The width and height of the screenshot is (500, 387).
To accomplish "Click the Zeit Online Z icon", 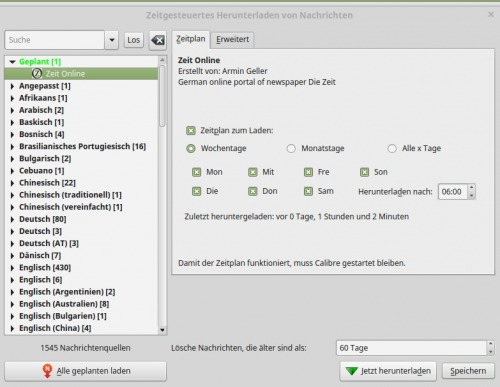I will [37, 74].
